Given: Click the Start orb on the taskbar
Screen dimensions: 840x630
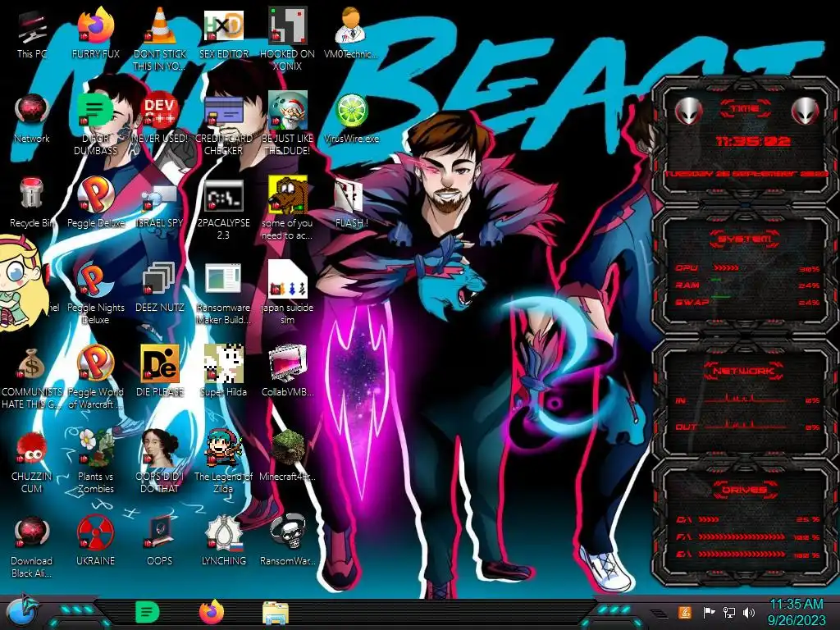Looking at the screenshot, I should click(x=22, y=612).
